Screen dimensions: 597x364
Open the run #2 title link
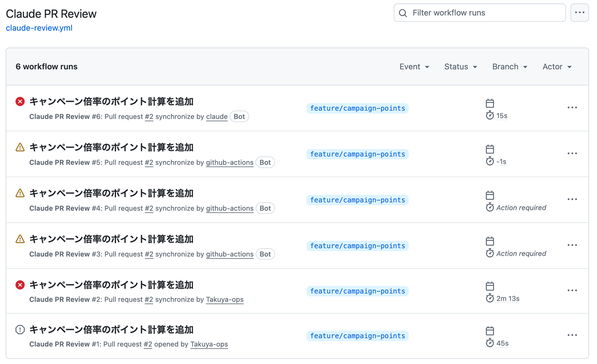pyautogui.click(x=111, y=285)
